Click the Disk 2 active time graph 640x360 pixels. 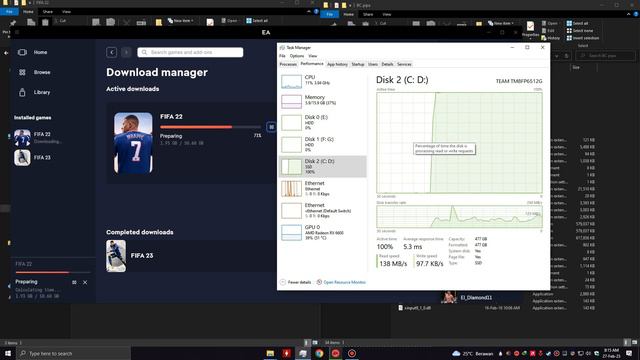click(x=459, y=142)
